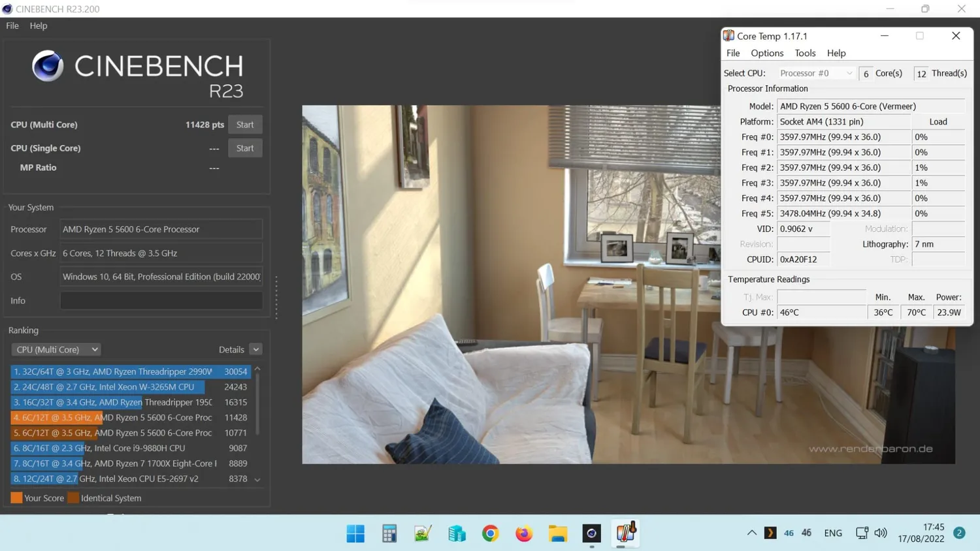980x551 pixels.
Task: Show hidden system tray icons
Action: click(x=752, y=533)
